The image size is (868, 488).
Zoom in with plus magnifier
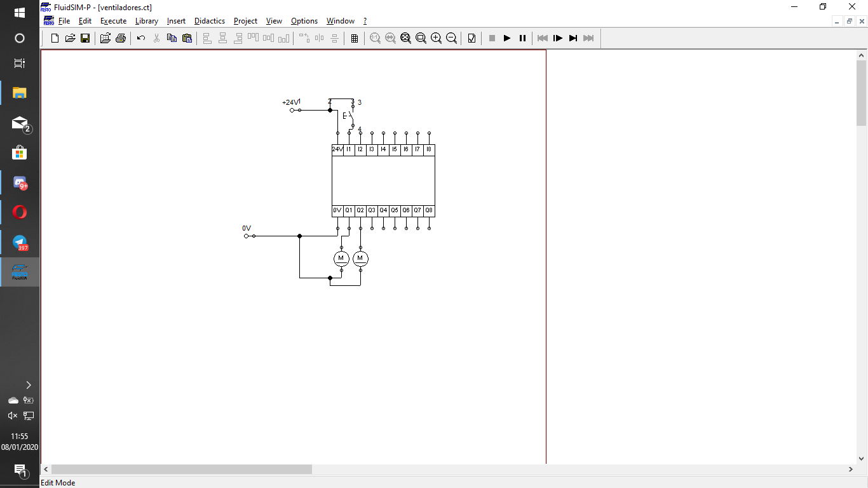(x=436, y=38)
